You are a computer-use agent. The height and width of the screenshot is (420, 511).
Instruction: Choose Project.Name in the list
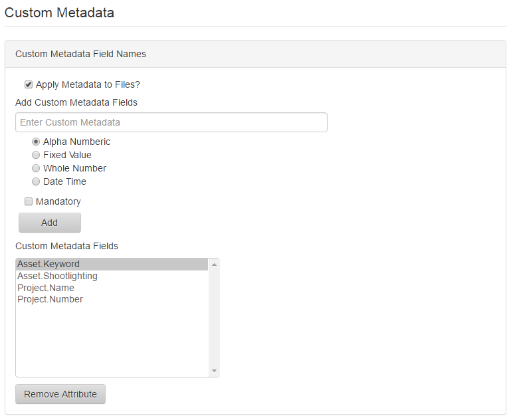click(112, 288)
